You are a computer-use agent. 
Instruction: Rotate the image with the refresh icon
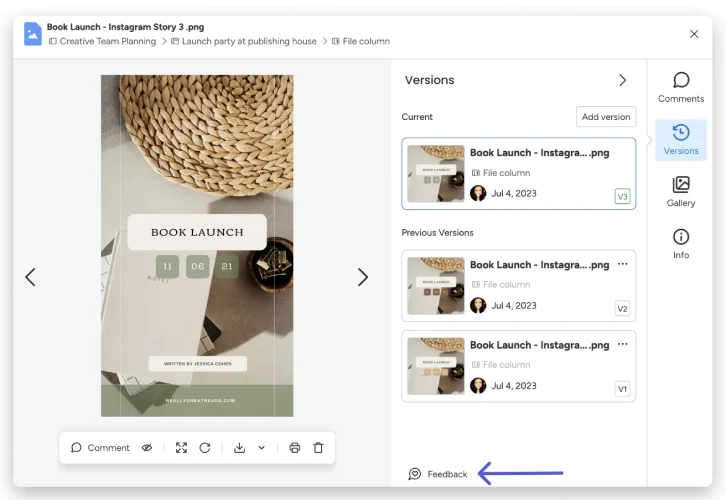point(205,448)
